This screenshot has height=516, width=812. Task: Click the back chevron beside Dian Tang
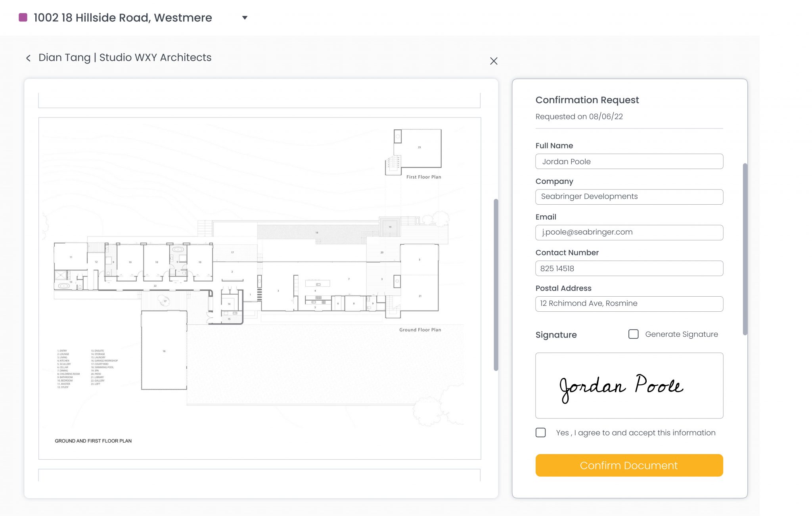pyautogui.click(x=28, y=58)
